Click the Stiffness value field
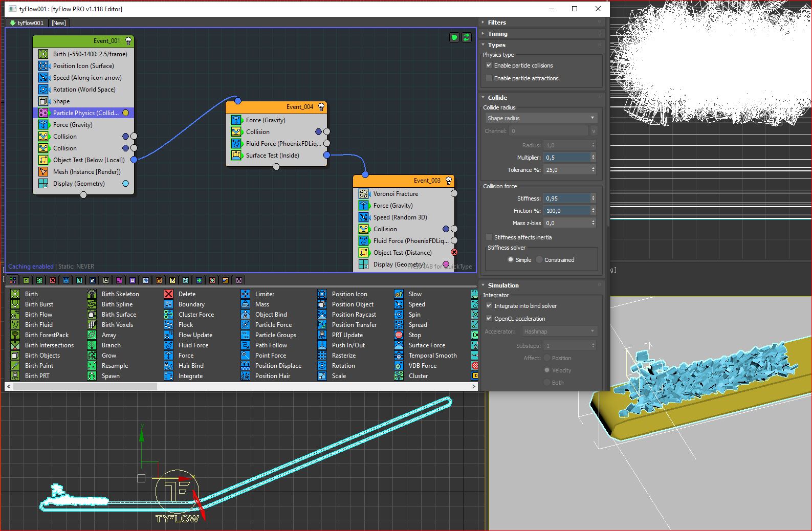 566,198
